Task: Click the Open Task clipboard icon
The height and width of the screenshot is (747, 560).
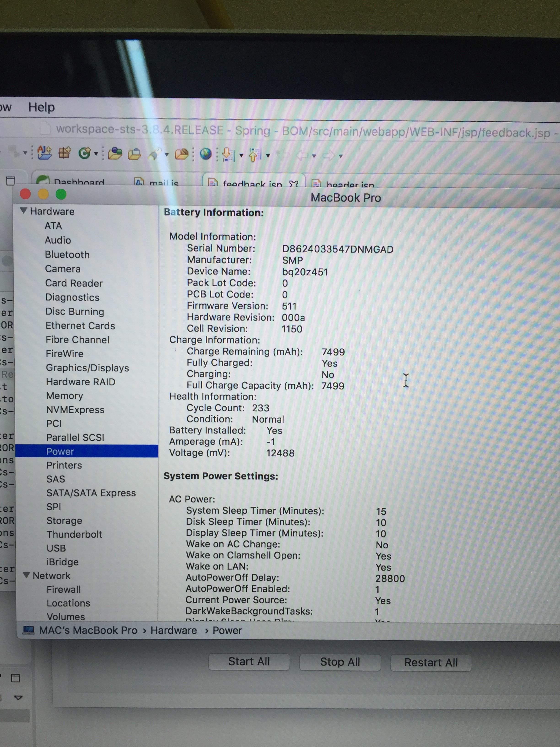Action: tap(134, 154)
